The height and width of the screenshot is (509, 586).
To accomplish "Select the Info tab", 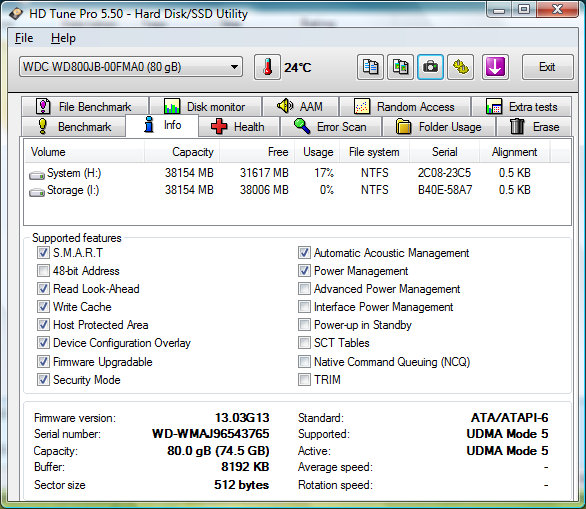I will 163,125.
